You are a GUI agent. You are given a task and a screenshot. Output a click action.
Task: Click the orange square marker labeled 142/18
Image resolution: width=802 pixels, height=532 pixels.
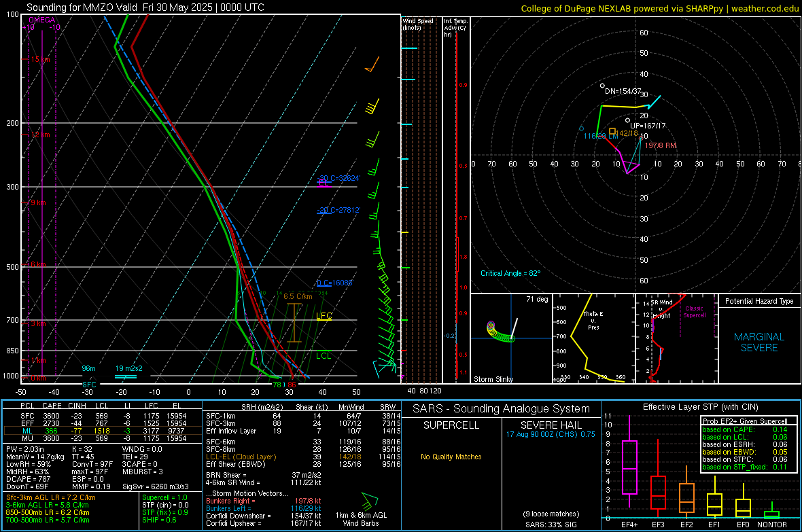(x=612, y=132)
